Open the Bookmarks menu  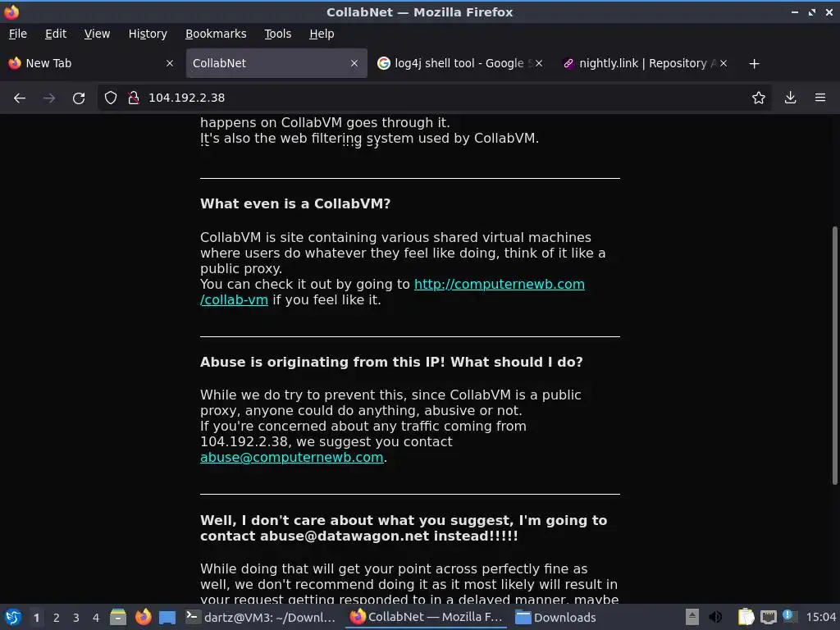(x=216, y=34)
